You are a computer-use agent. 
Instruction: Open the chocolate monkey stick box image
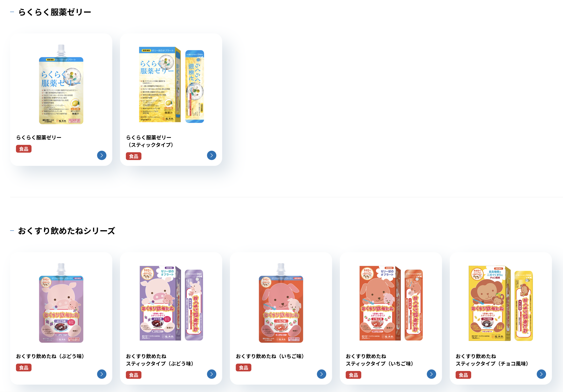501,303
